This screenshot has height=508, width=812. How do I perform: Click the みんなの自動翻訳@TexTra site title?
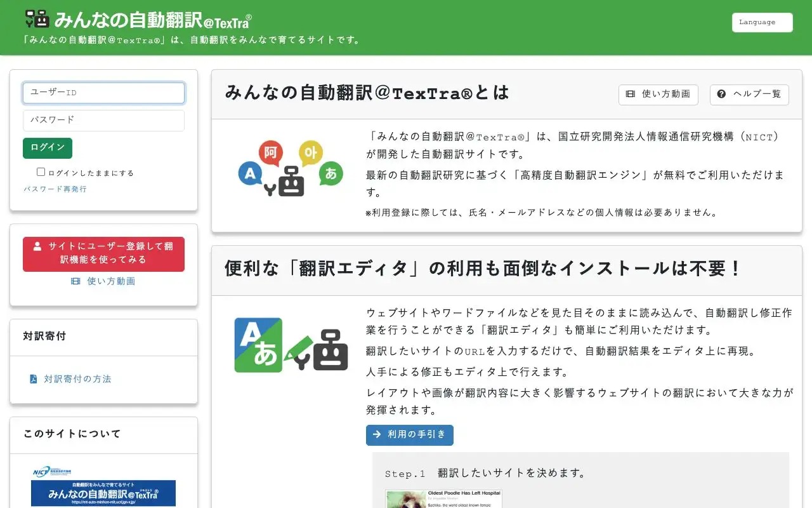coord(153,20)
